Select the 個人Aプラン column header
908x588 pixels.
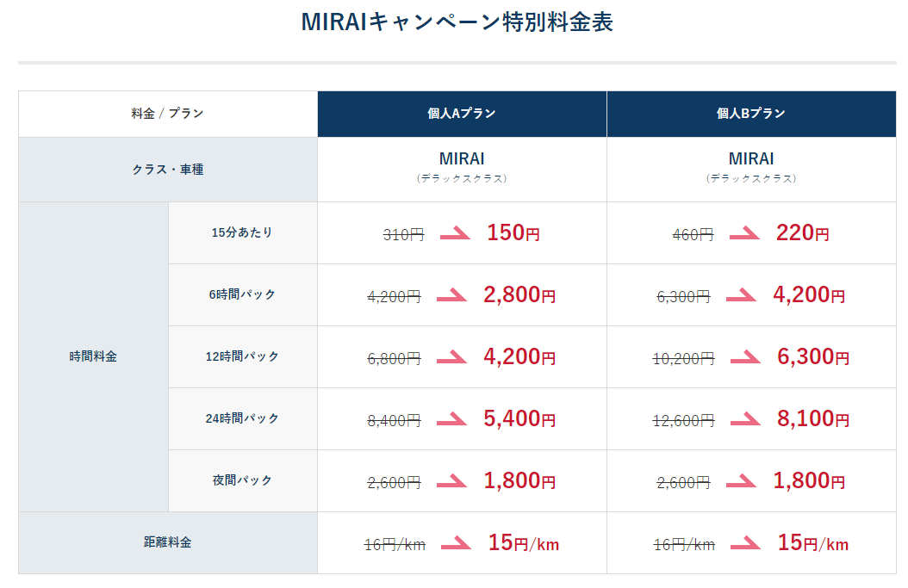coord(462,114)
